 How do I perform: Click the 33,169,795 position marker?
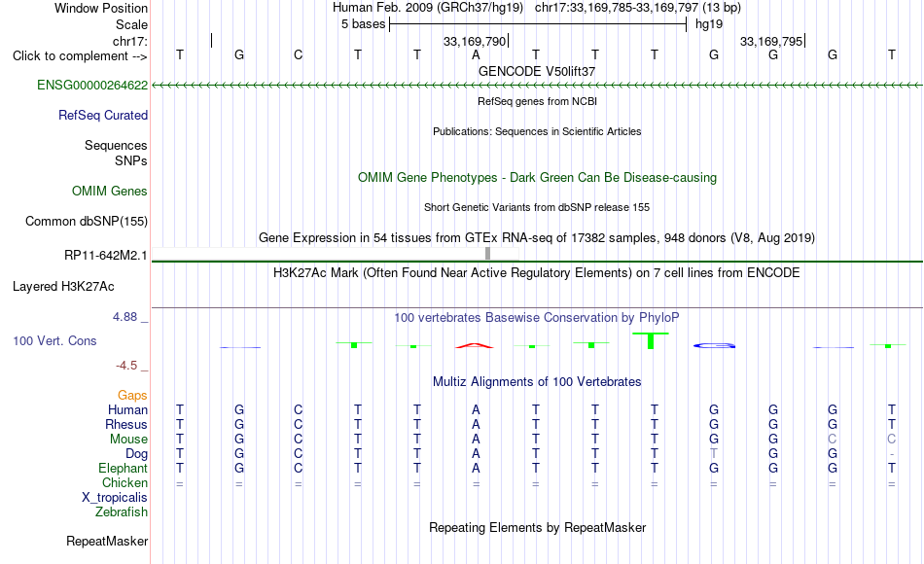(x=771, y=41)
